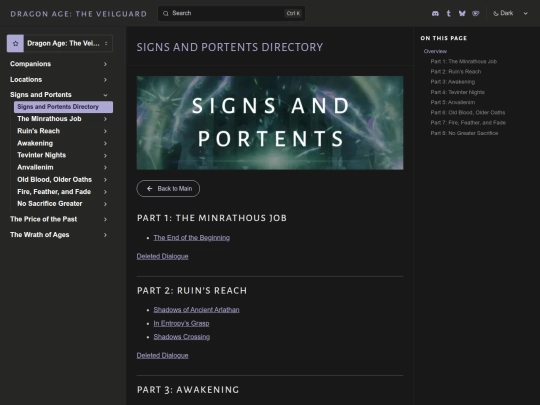Open the Bluesky butterfly icon link
This screenshot has height=405, width=540.
click(462, 13)
